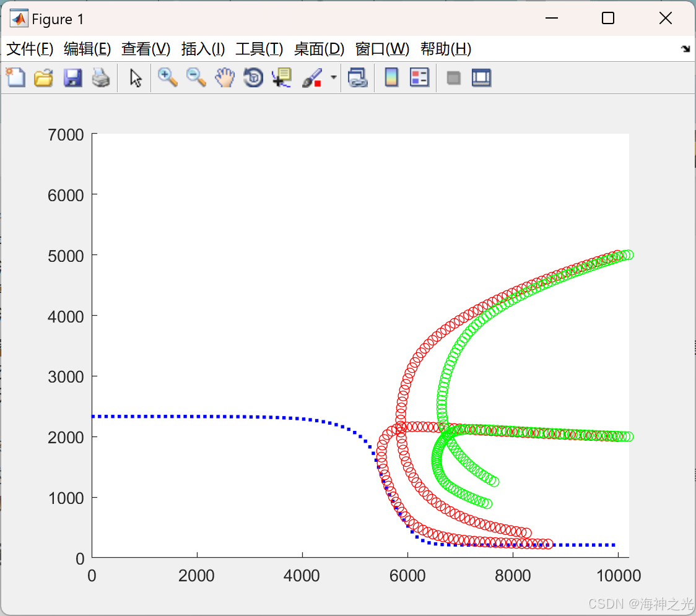Enable the Pan hand tool
The image size is (696, 616).
[225, 77]
